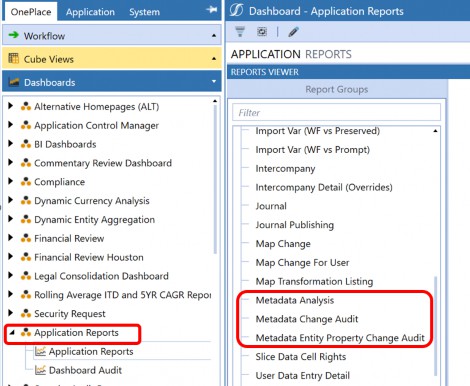This screenshot has width=470, height=386.
Task: Click into the report Filter field
Action: pyautogui.click(x=336, y=112)
